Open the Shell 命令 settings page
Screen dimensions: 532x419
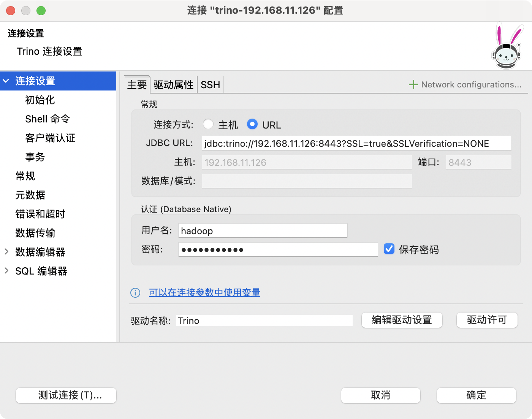tap(47, 119)
